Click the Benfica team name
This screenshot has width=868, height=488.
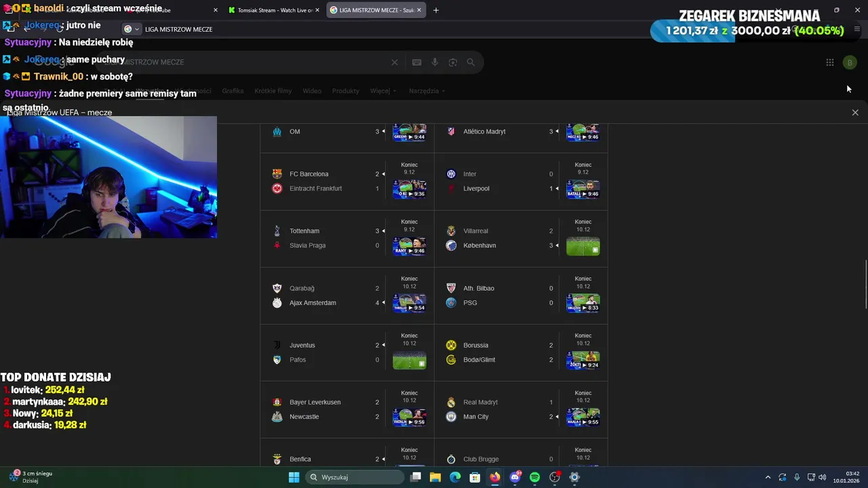pos(300,460)
